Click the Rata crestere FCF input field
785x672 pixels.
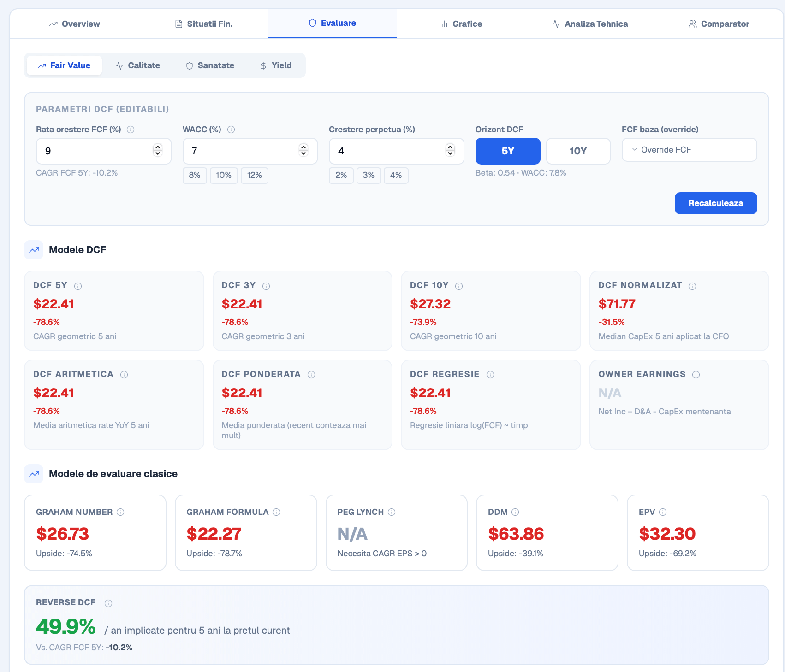[103, 151]
